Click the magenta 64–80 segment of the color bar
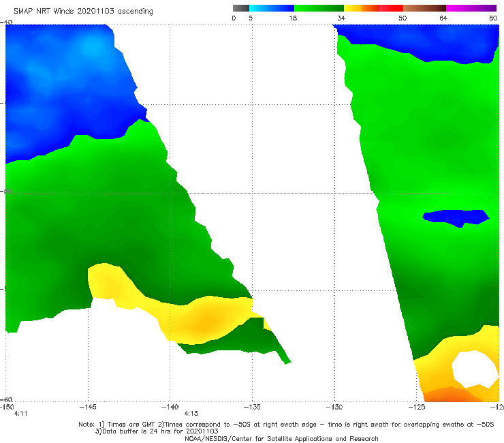This screenshot has width=504, height=443. point(471,8)
